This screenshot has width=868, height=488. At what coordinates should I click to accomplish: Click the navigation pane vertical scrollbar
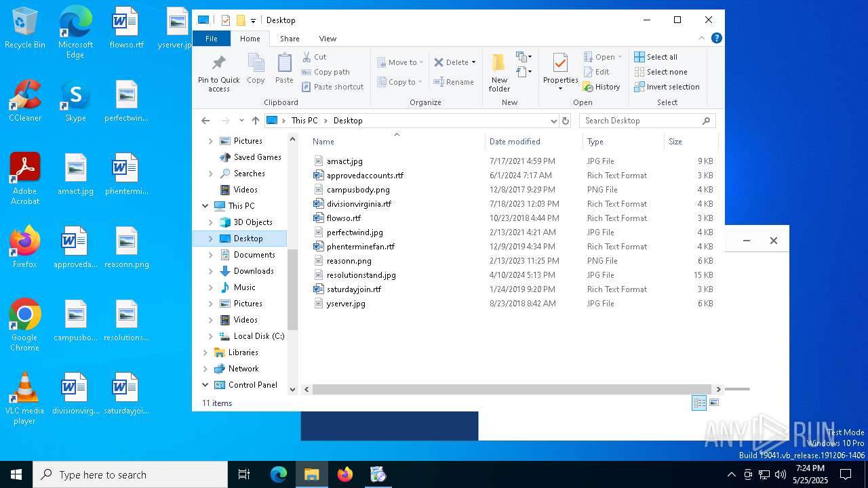293,289
